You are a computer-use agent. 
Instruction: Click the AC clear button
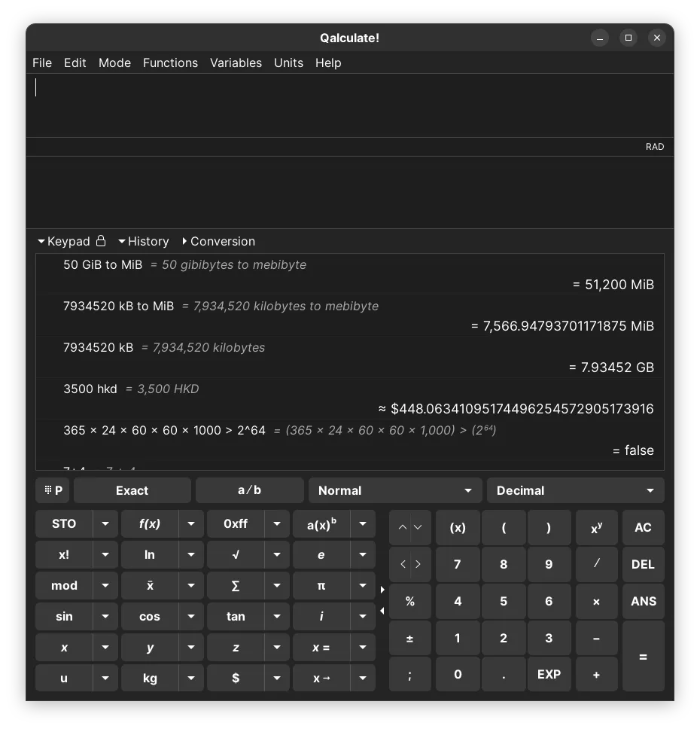click(644, 528)
